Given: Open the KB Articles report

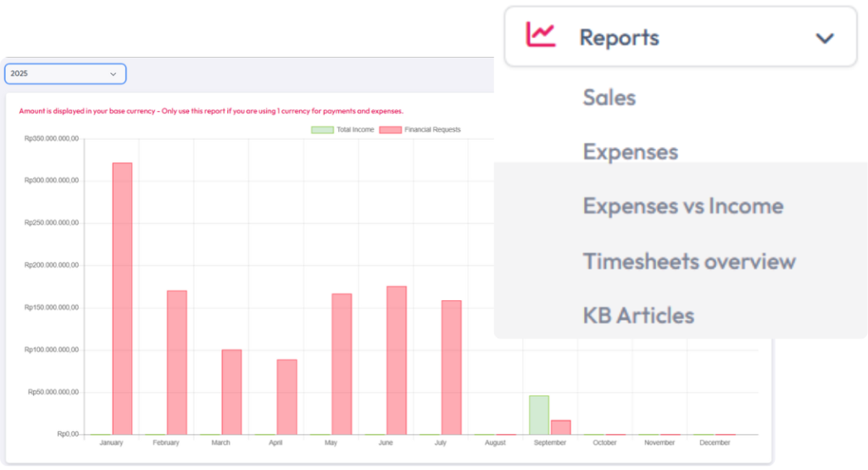Looking at the screenshot, I should tap(638, 316).
